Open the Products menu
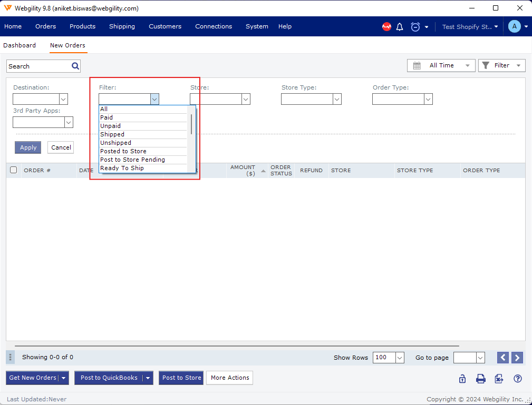Image resolution: width=532 pixels, height=405 pixels. (82, 26)
